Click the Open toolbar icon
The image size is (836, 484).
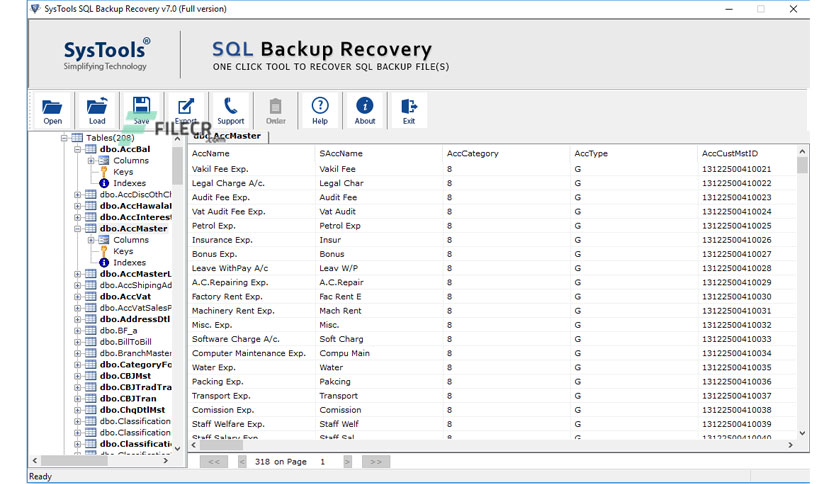click(52, 107)
